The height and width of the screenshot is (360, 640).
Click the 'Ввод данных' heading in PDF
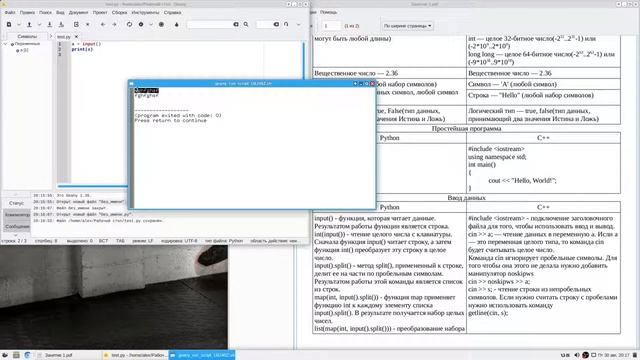click(466, 198)
